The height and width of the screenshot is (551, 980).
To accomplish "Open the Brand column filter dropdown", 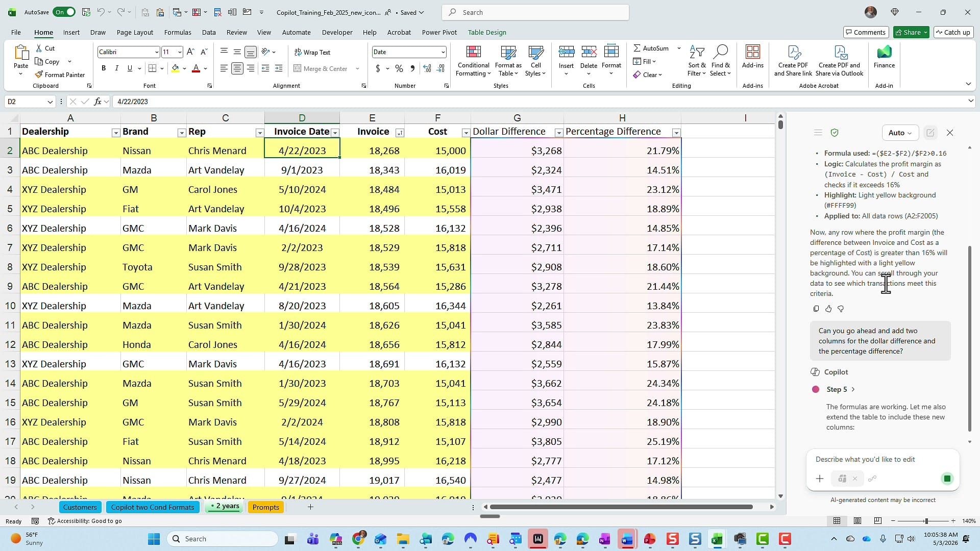I will coord(181,133).
